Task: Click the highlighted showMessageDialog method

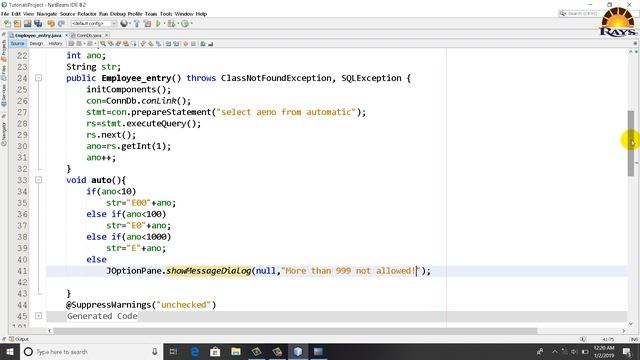Action: click(209, 271)
